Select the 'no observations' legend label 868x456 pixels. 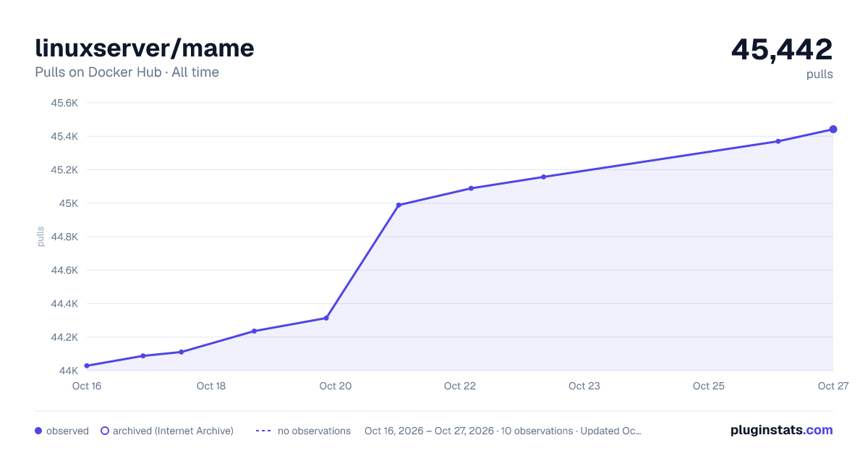click(314, 431)
